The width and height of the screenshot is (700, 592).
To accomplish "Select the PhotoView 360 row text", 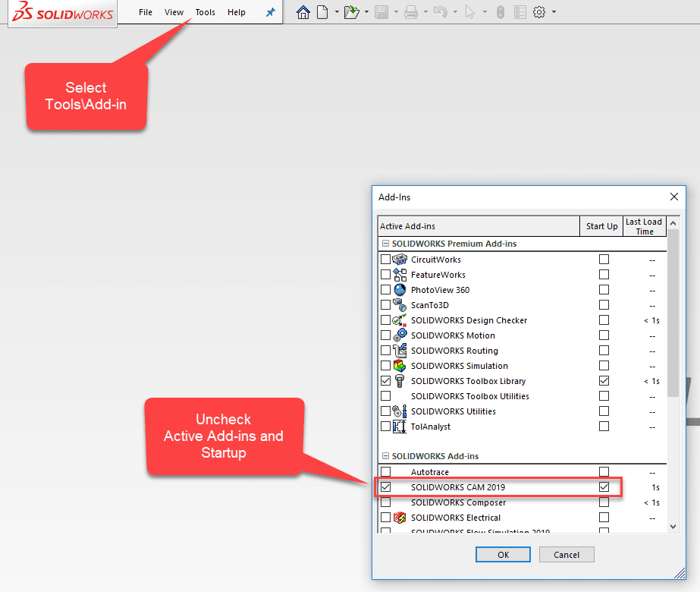I will click(440, 289).
